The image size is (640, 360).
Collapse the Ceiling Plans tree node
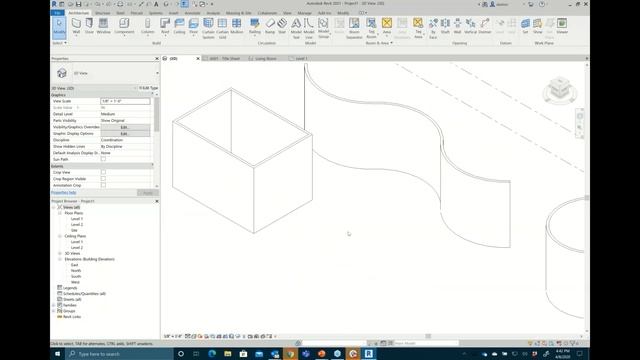pos(60,236)
